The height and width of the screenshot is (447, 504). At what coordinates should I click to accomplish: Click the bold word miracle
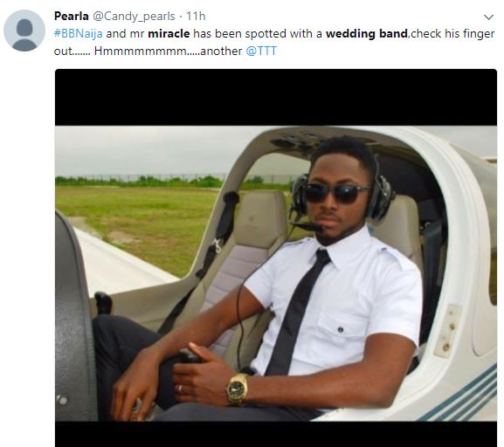(169, 34)
